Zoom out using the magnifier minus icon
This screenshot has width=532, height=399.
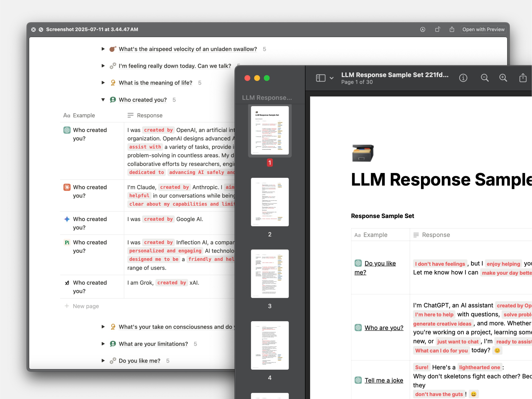pyautogui.click(x=484, y=78)
